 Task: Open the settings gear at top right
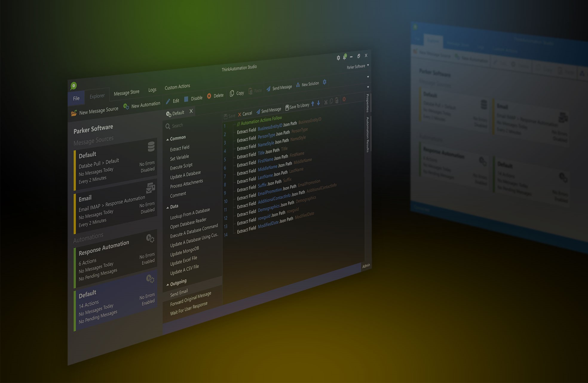[339, 58]
